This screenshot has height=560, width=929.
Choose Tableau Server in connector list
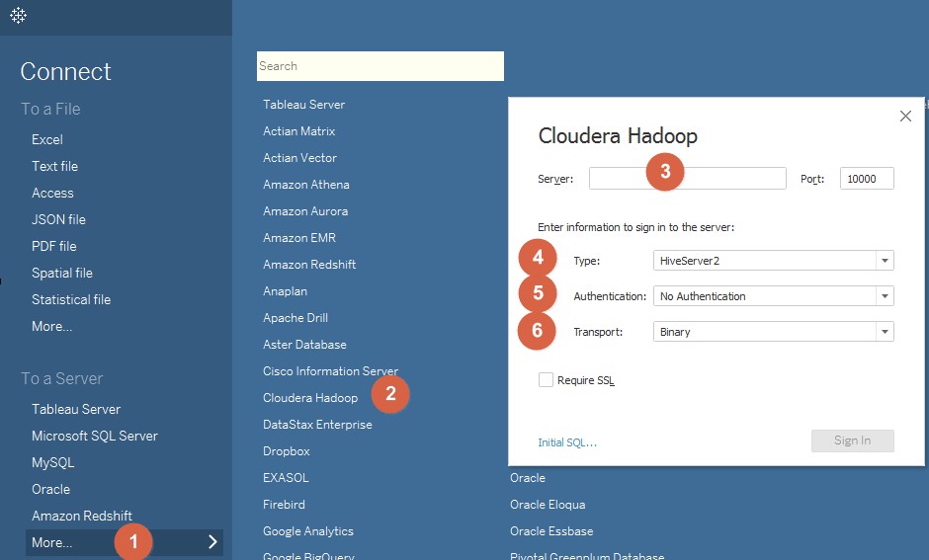coord(304,104)
